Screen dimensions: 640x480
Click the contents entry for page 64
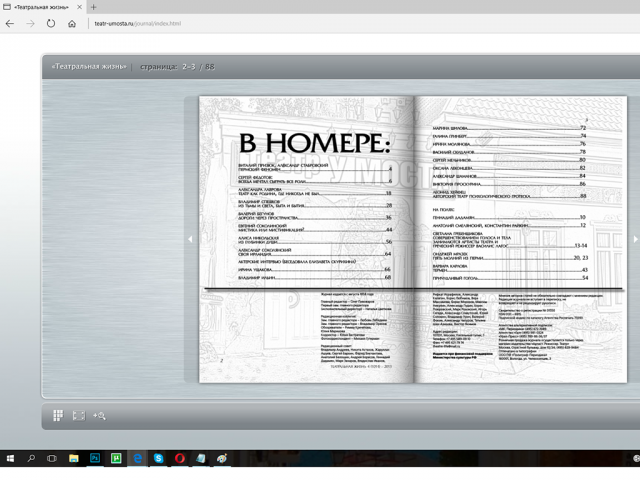(x=315, y=252)
